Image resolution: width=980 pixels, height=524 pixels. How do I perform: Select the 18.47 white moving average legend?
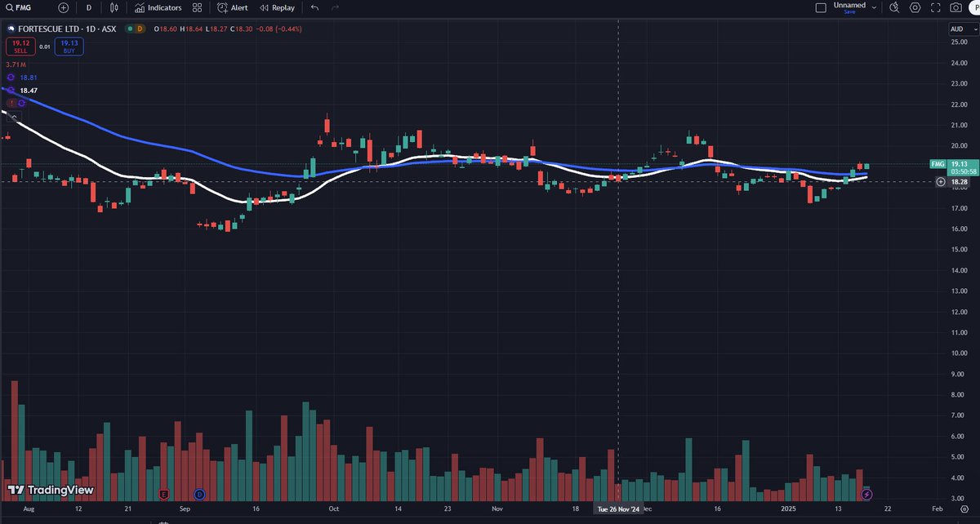coord(29,90)
